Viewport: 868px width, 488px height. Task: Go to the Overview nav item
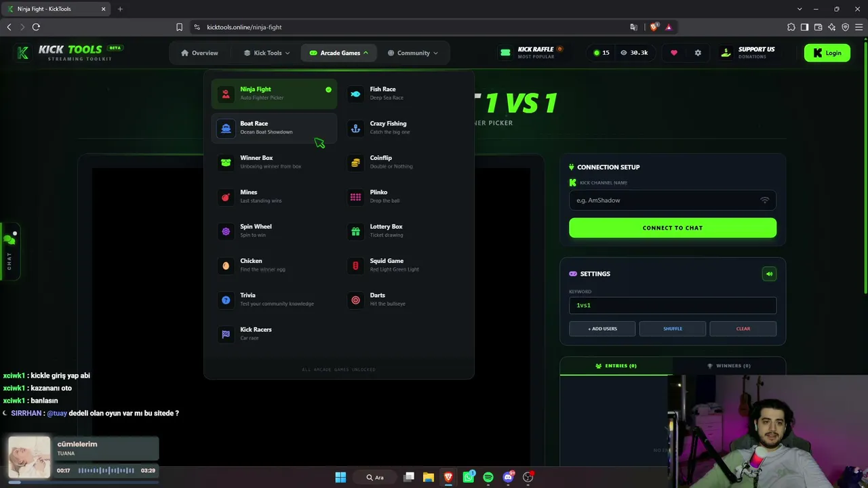(x=199, y=53)
